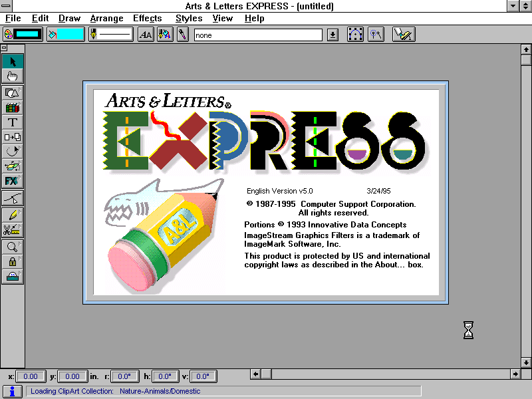
Task: Open the toolbox control menu box
Action: (x=4, y=48)
